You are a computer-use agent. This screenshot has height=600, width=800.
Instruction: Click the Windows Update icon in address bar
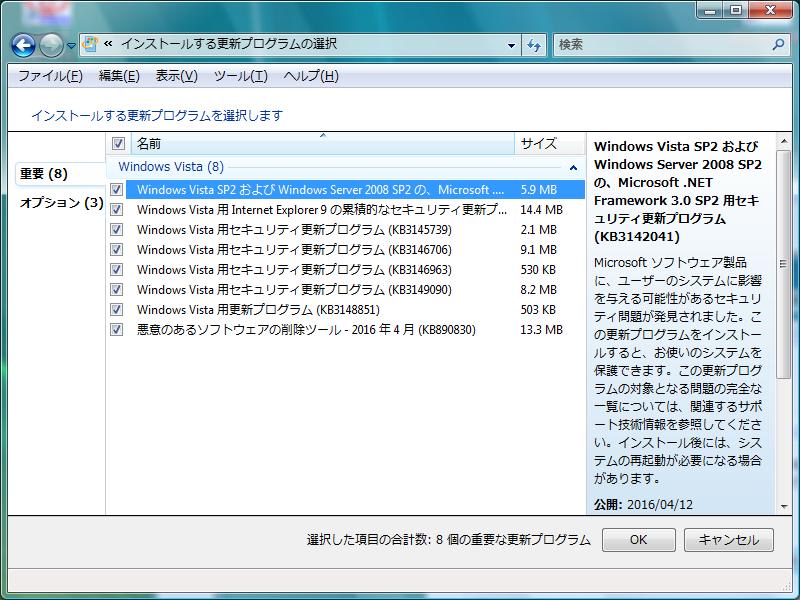click(x=90, y=45)
